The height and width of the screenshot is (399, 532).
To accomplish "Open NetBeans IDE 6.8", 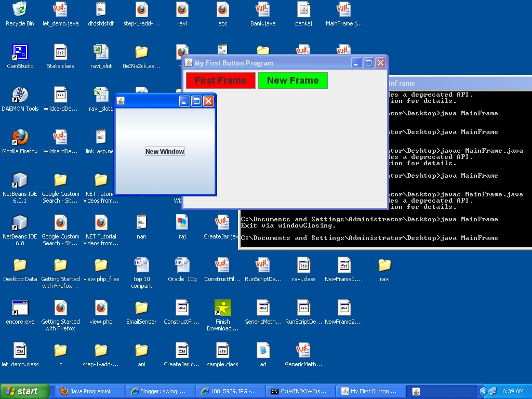I will (20, 222).
